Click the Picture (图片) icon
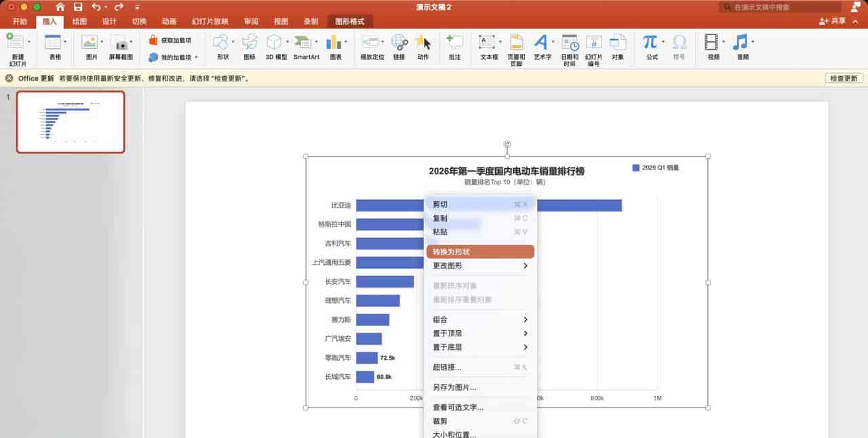 [x=90, y=42]
